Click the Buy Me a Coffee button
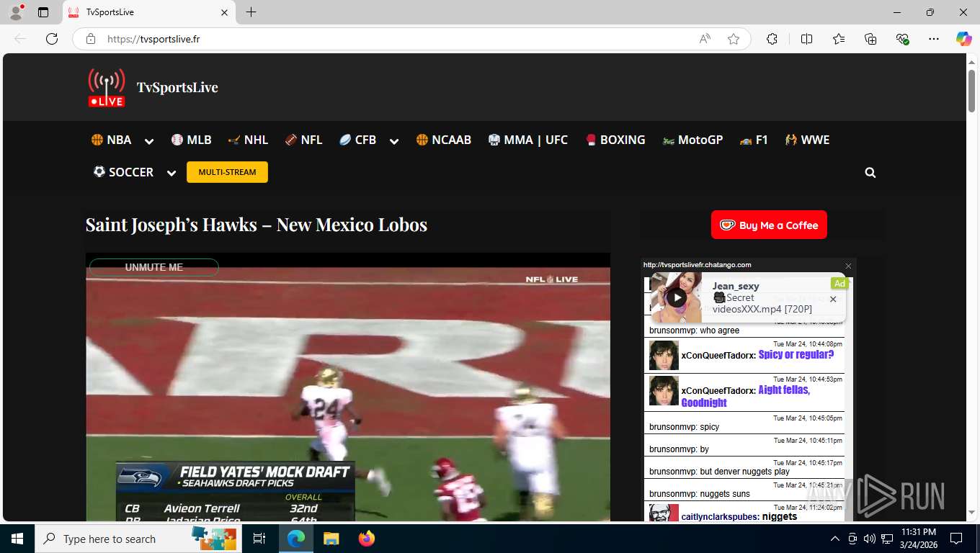The height and width of the screenshot is (553, 980). 769,225
